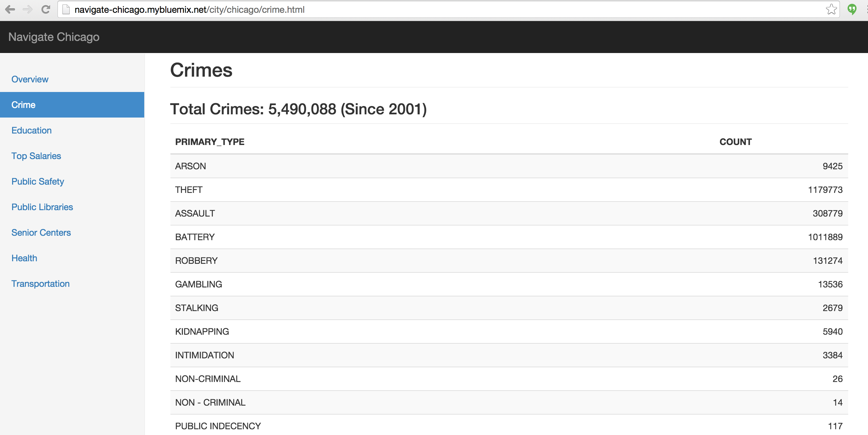Click the browser back arrow

point(10,10)
